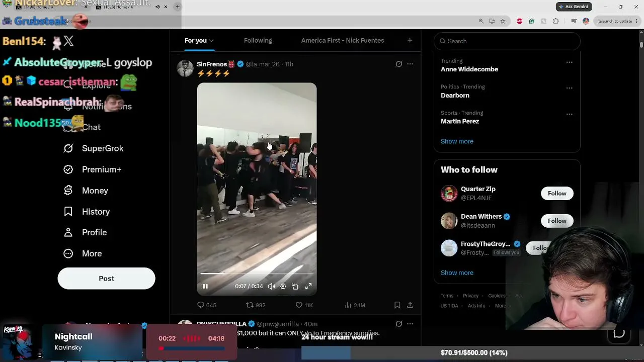
Task: Pause the SinFrenos video
Action: coord(205,286)
